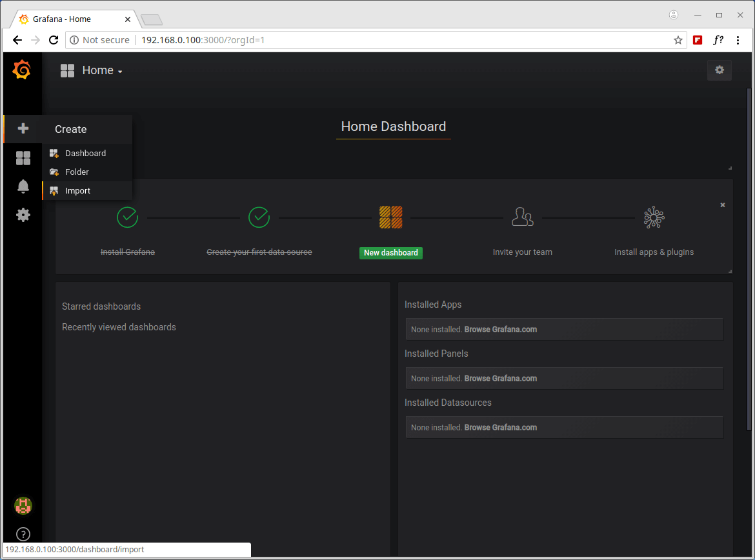The width and height of the screenshot is (755, 560).
Task: Select Folder from Create menu
Action: (77, 172)
